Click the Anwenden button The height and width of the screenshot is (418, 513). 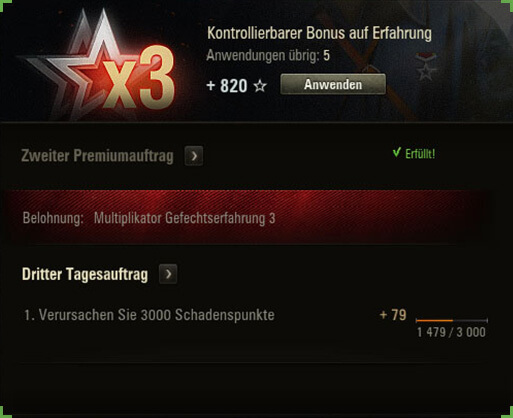(333, 84)
